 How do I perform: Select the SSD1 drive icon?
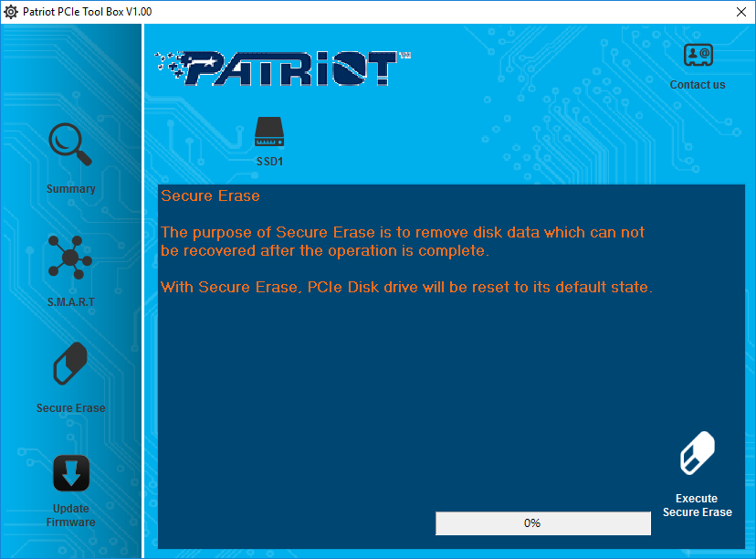click(269, 132)
